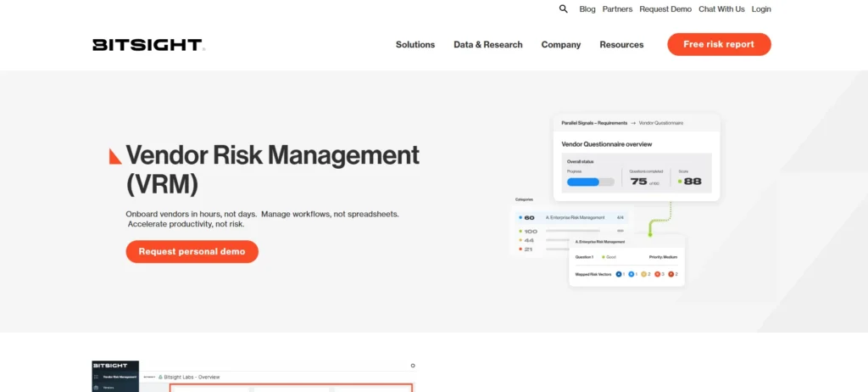Click the green Good status dot for Question 1
The height and width of the screenshot is (392, 868).
(x=604, y=257)
